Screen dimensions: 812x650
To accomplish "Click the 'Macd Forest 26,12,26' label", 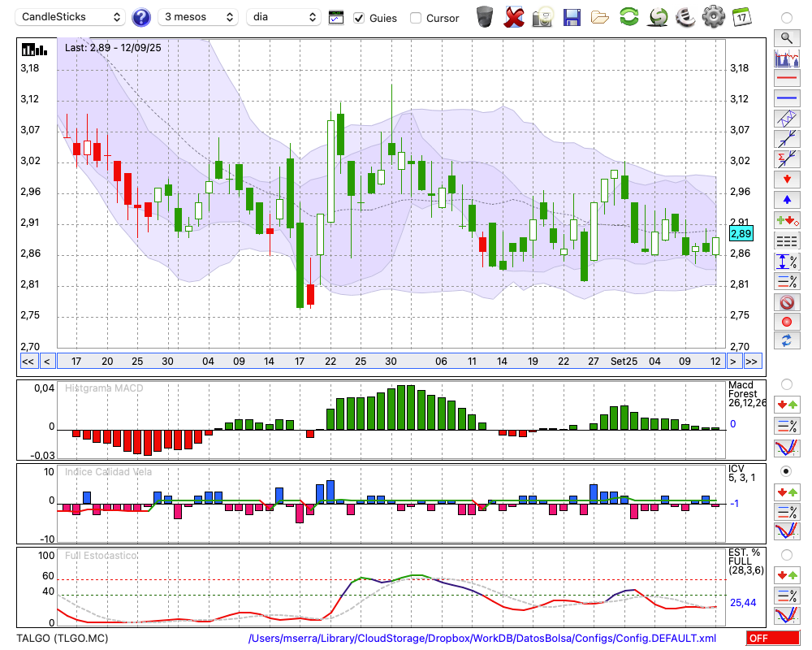I will pos(747,394).
